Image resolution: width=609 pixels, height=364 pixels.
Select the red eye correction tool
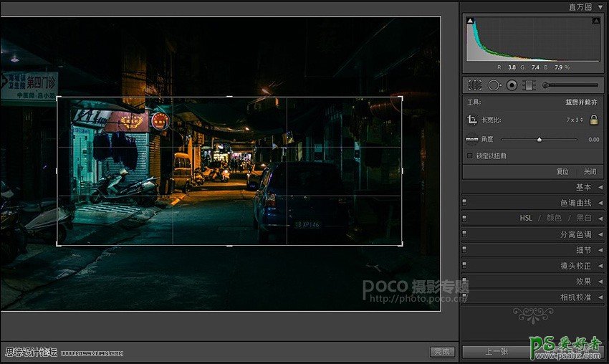pyautogui.click(x=512, y=85)
